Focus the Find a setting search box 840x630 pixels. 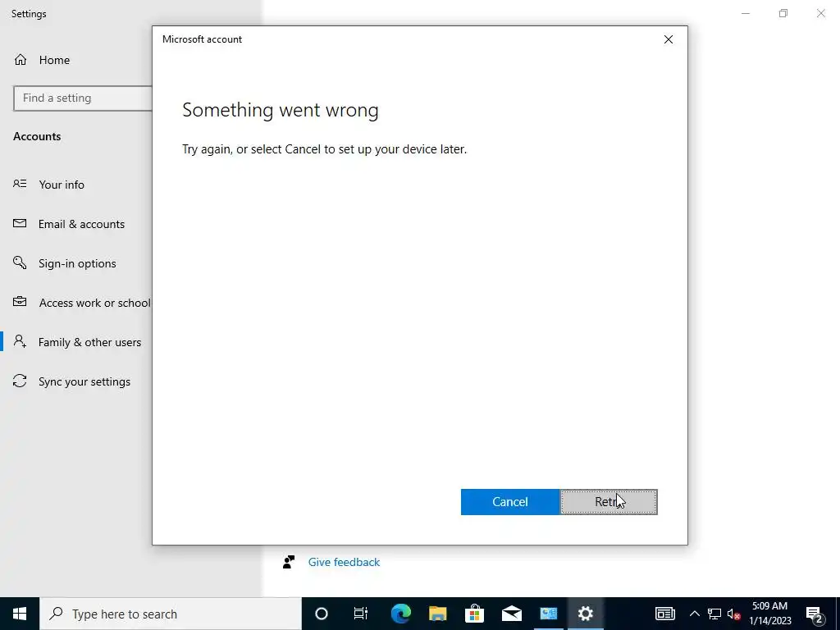83,98
